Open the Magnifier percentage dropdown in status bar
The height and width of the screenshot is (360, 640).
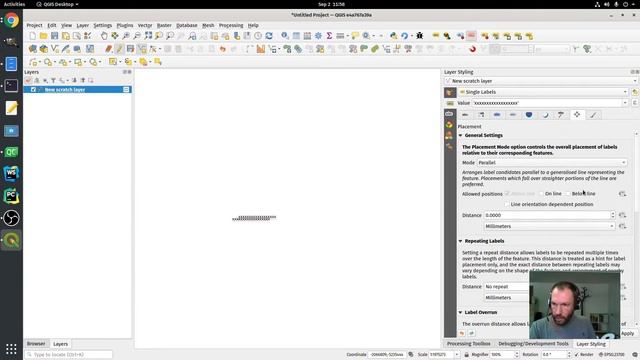(x=516, y=355)
